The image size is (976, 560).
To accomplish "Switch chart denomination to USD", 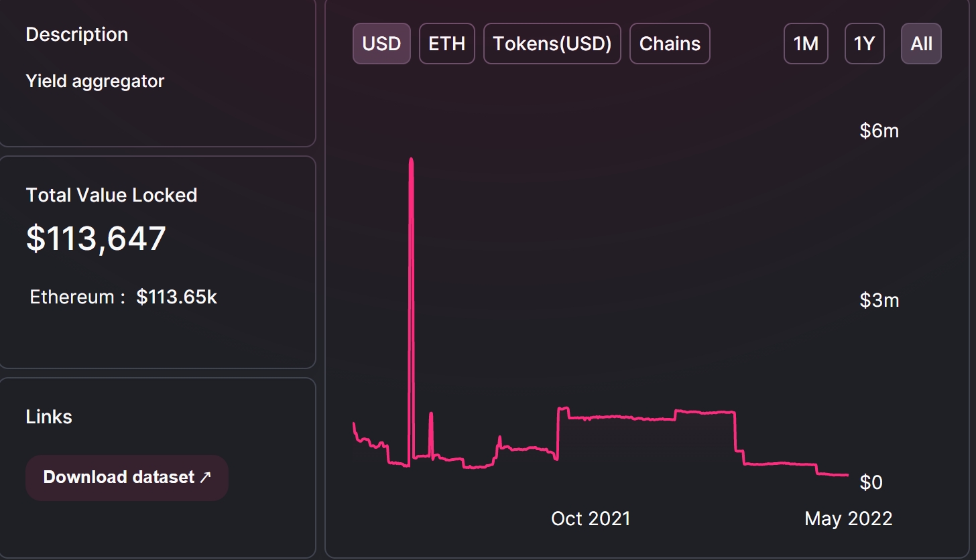I will (381, 44).
